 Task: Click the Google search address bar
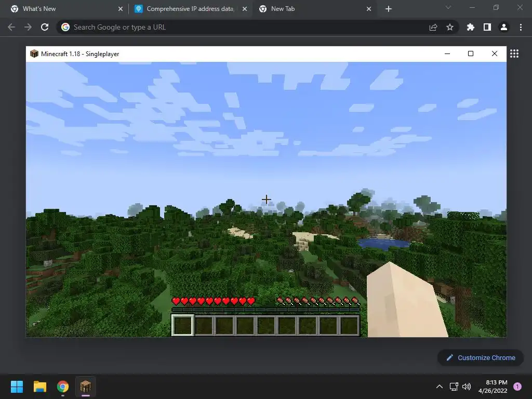click(x=257, y=27)
